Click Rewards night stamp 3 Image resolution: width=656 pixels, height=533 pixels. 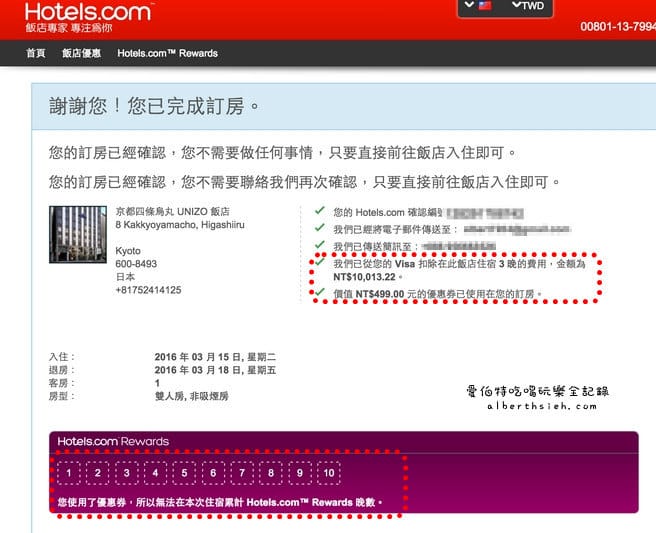(x=126, y=473)
